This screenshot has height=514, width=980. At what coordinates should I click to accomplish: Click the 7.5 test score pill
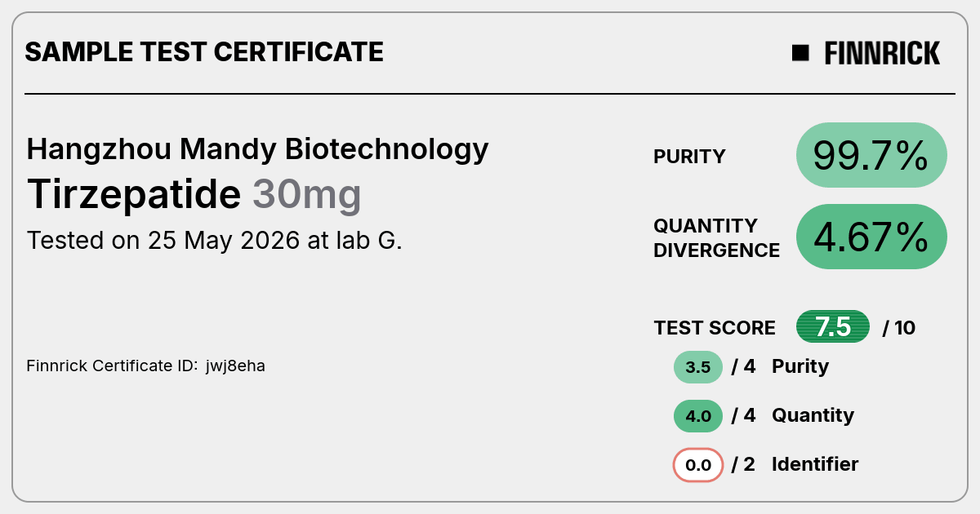pos(833,327)
